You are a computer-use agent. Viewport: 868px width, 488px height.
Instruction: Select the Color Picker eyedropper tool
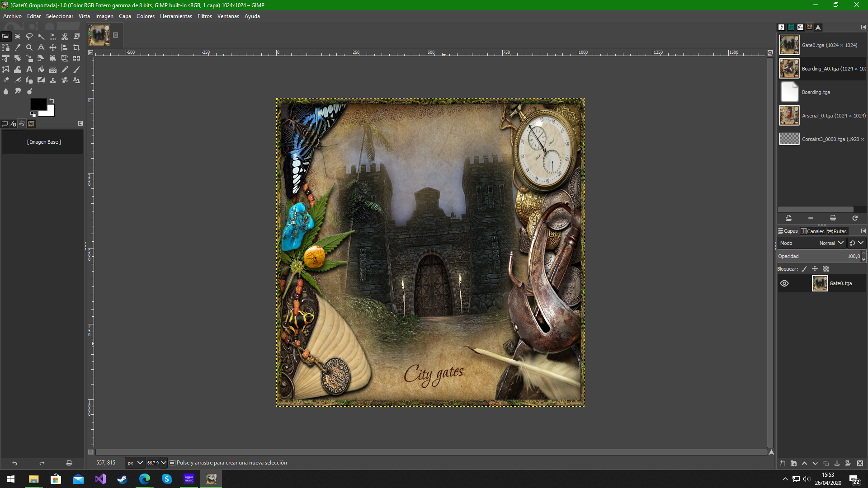point(18,47)
